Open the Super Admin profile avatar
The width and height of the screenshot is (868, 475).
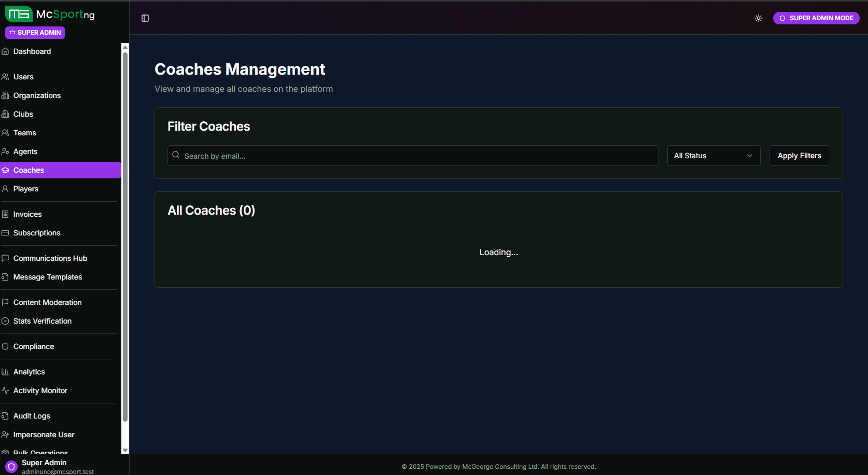[x=11, y=466]
